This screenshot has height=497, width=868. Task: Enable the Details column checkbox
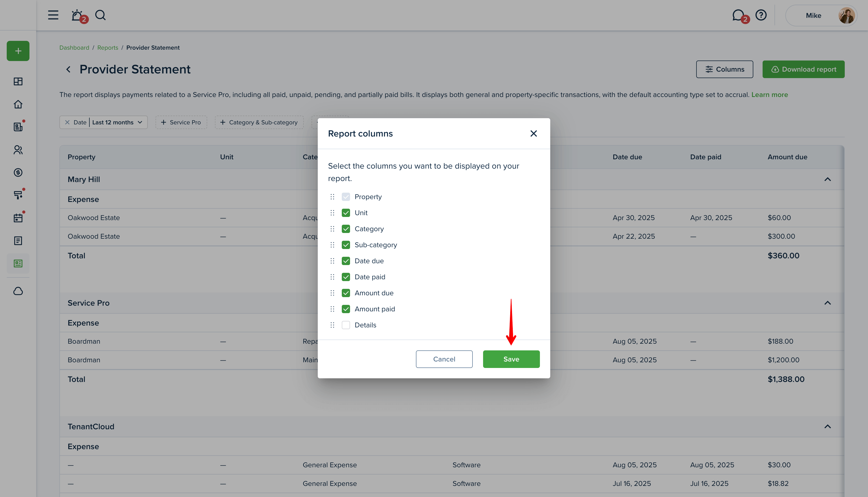pyautogui.click(x=346, y=325)
